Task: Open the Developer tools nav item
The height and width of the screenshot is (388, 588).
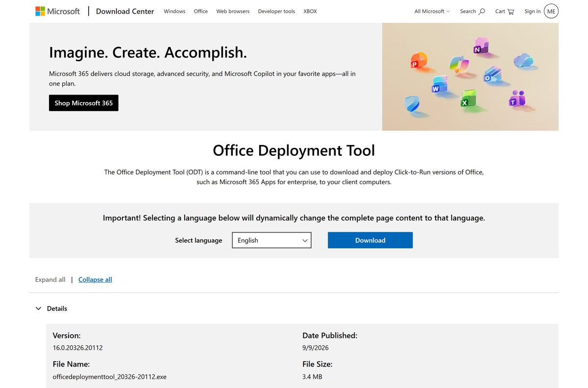Action: tap(276, 11)
